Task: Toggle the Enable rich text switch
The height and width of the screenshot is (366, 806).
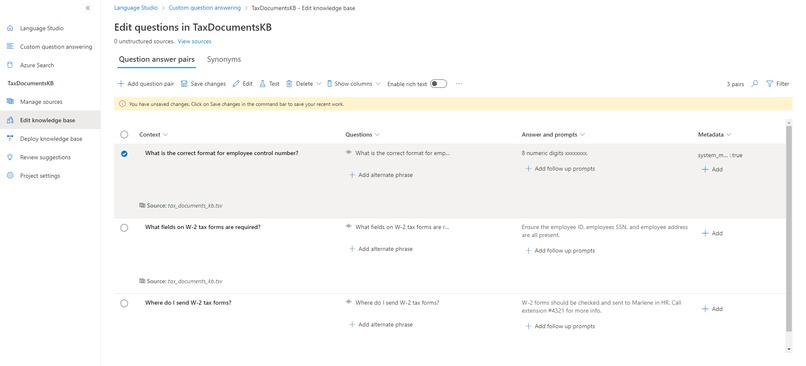Action: tap(438, 84)
